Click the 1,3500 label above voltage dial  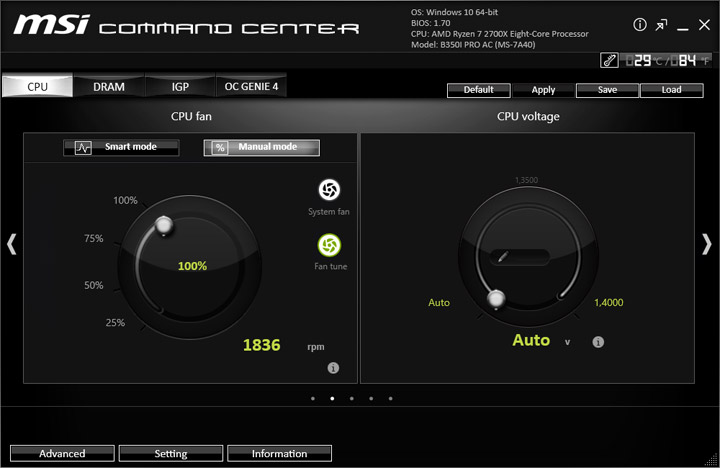coord(526,180)
